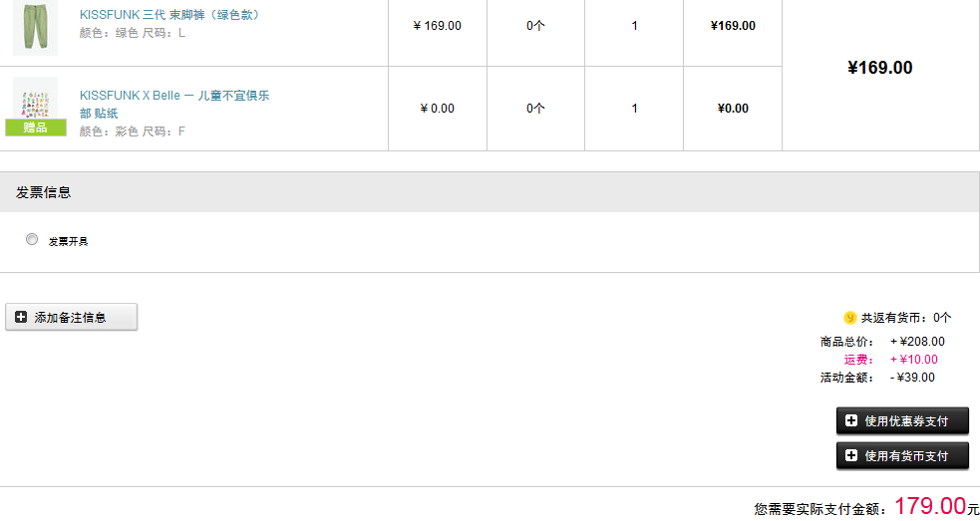Click the 运费 shipping fee label
Image resolution: width=980 pixels, height=521 pixels.
(858, 360)
